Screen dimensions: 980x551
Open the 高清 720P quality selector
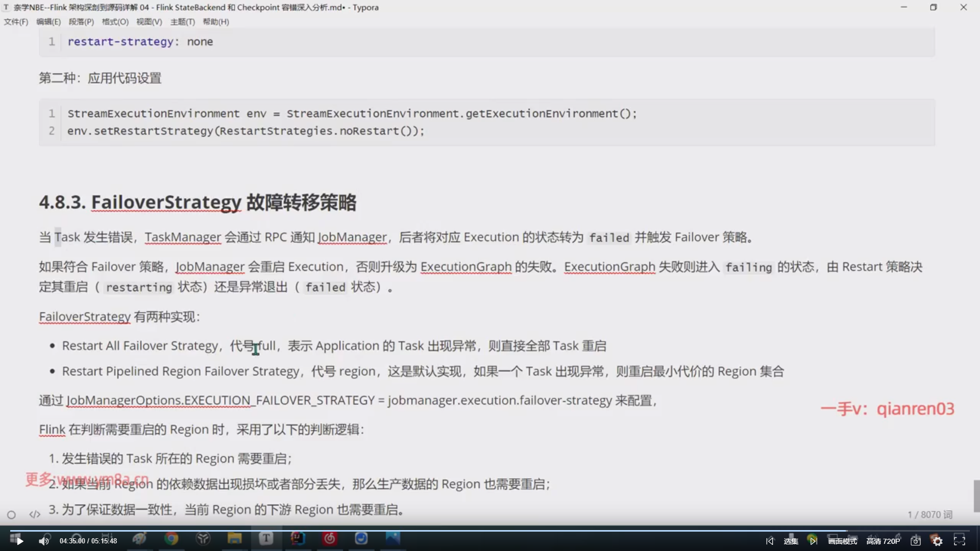coord(883,541)
